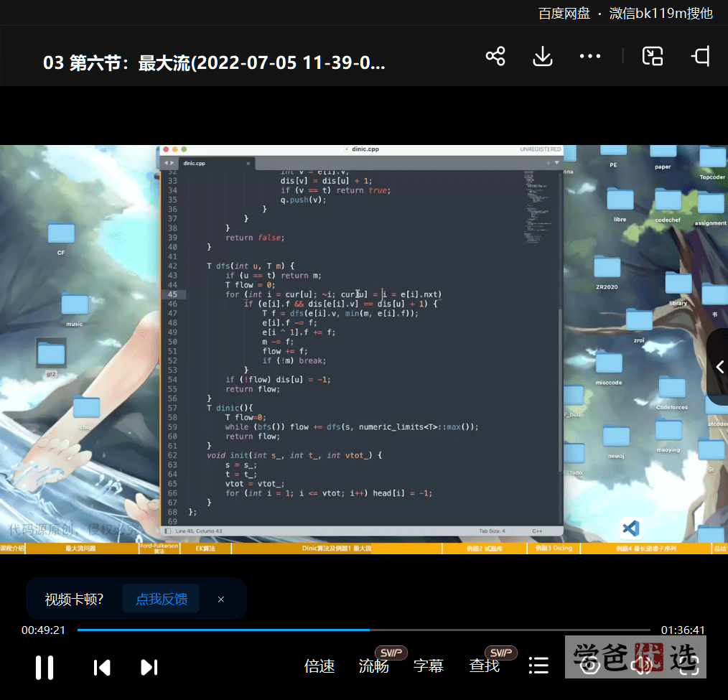Click the share icon
The width and height of the screenshot is (728, 700).
(x=495, y=56)
